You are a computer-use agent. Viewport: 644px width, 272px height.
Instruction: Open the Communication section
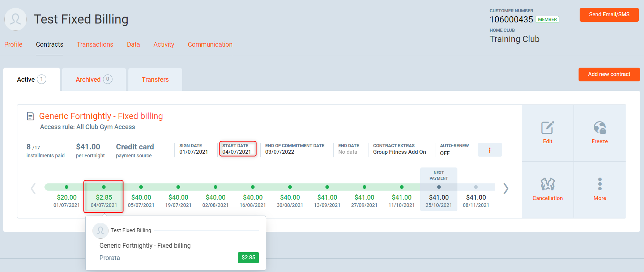pyautogui.click(x=210, y=44)
